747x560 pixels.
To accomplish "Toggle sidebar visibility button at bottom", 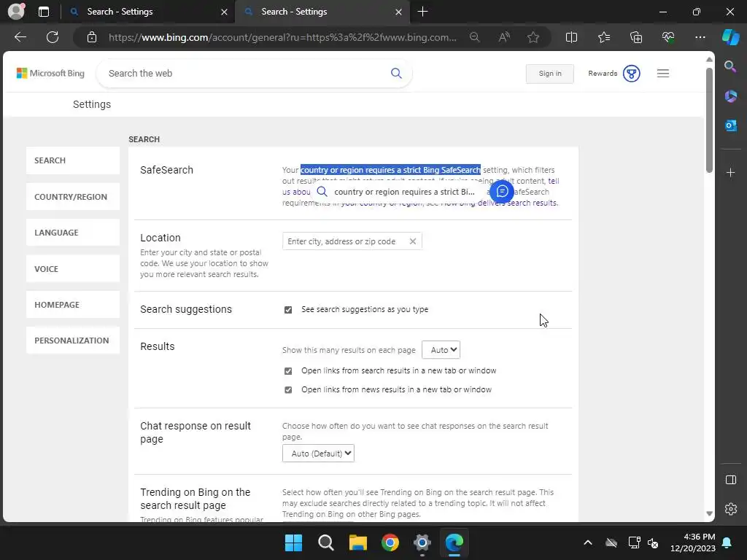I will coord(731,480).
